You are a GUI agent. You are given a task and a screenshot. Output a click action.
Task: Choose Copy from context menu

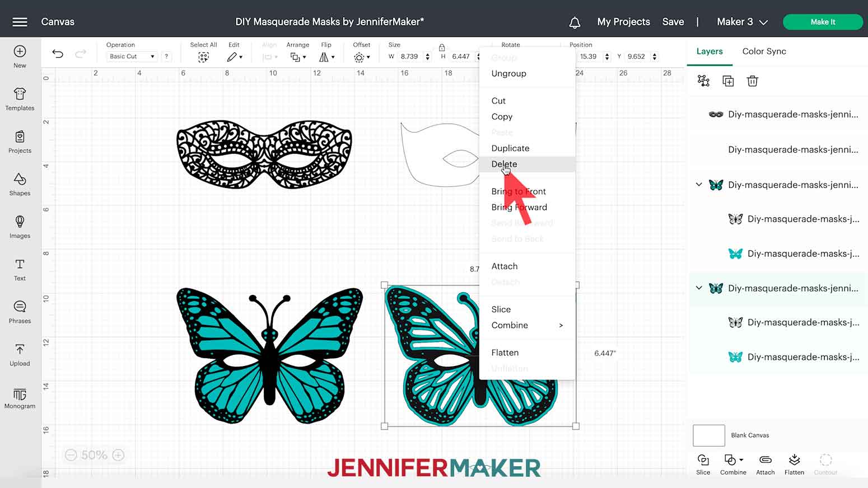click(502, 116)
